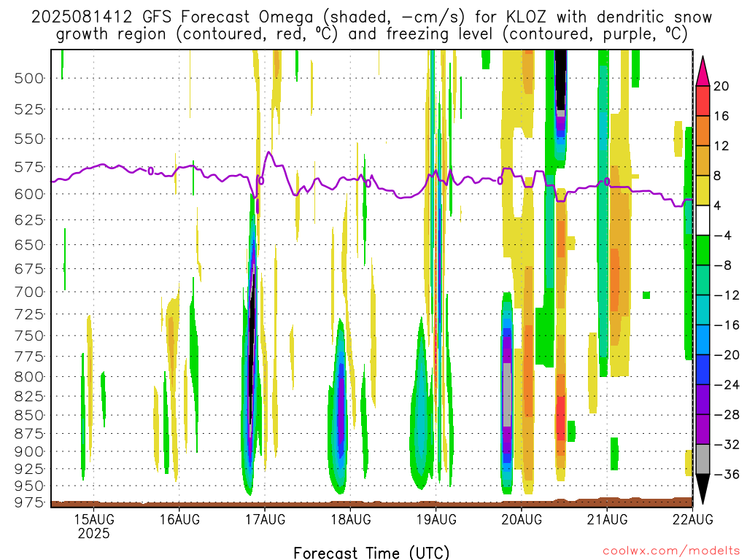Image resolution: width=747 pixels, height=560 pixels.
Task: Click the 500 pressure level label
Action: click(x=29, y=78)
